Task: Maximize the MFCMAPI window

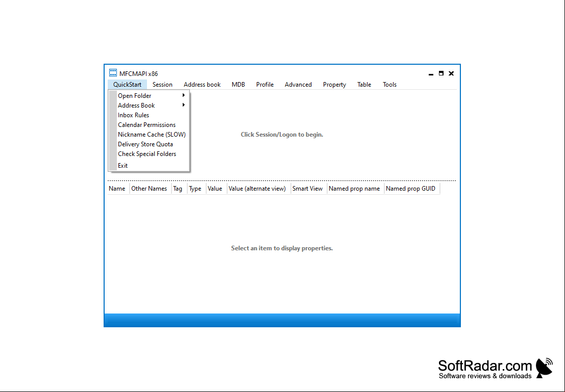Action: tap(441, 73)
